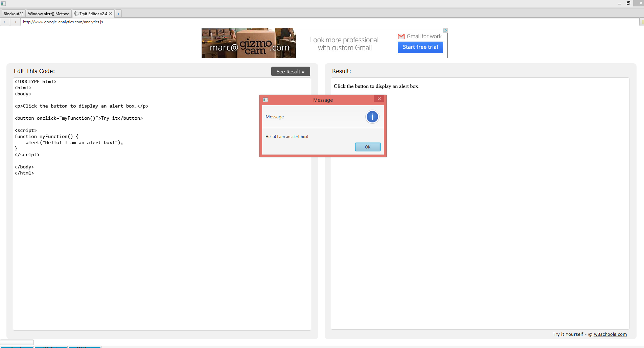The width and height of the screenshot is (644, 348).
Task: Click the loading spinner on Tryit Editor tab
Action: pyautogui.click(x=76, y=14)
